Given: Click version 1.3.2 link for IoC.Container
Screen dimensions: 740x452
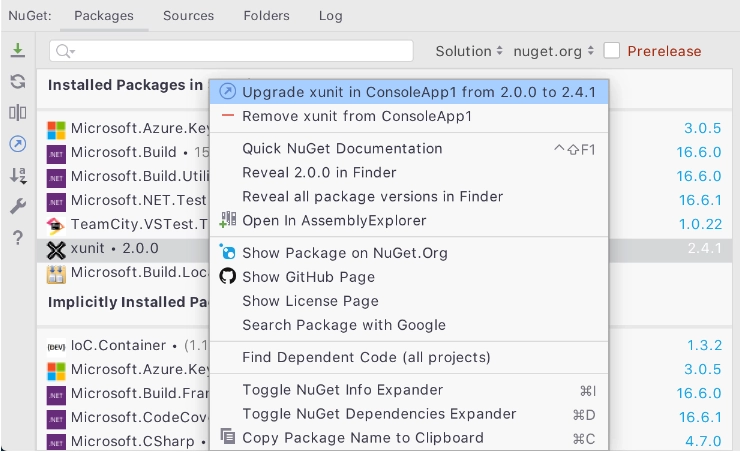Looking at the screenshot, I should click(705, 345).
